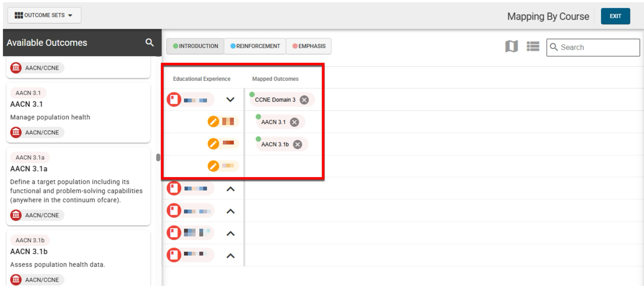Select the Emphasis mapping level
The width and height of the screenshot is (644, 290).
(x=309, y=46)
